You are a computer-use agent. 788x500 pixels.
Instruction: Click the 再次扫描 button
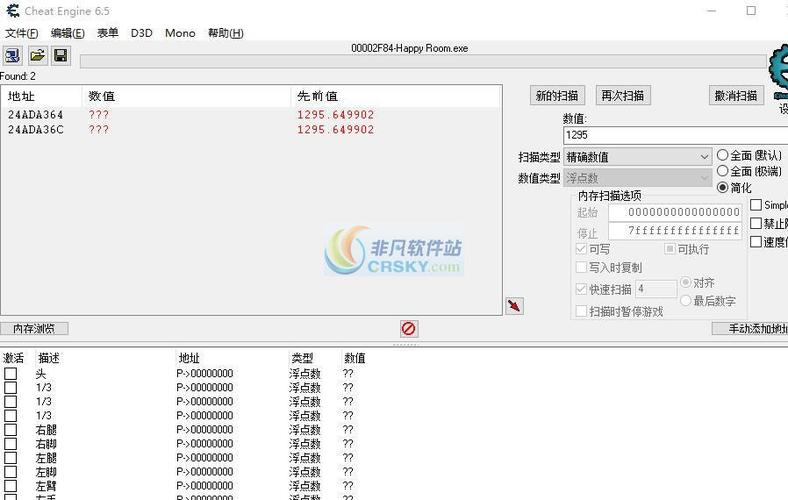[623, 95]
